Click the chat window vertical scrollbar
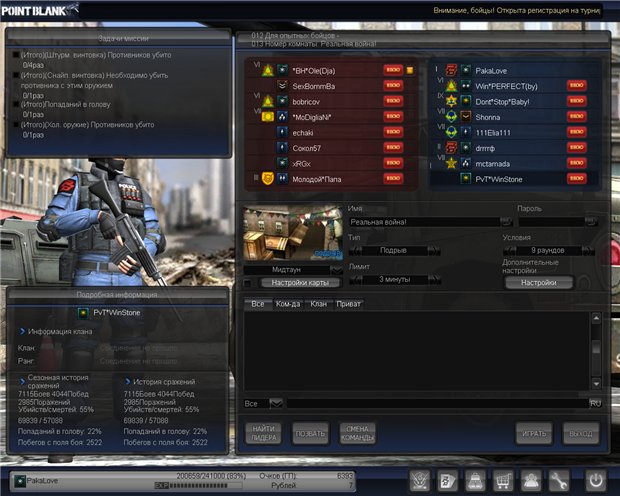This screenshot has width=620, height=496. (595, 350)
